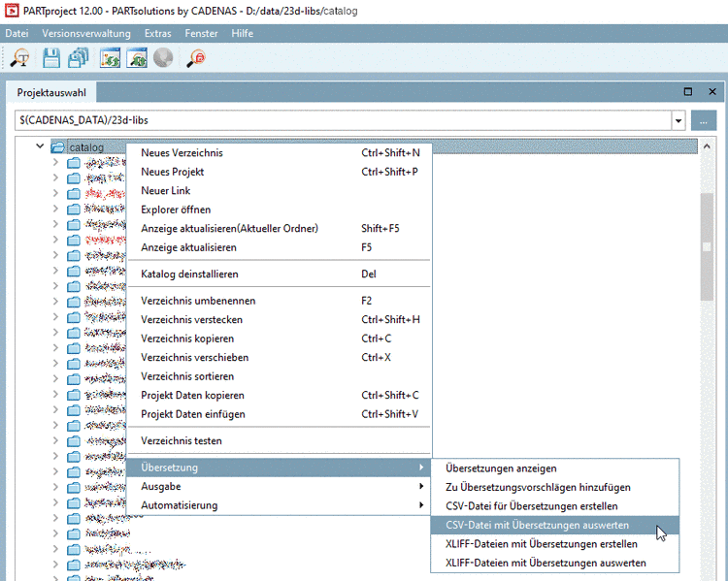Choose CSV-Datei für Übersetzungen erstellen
This screenshot has height=581, width=728.
pos(555,506)
